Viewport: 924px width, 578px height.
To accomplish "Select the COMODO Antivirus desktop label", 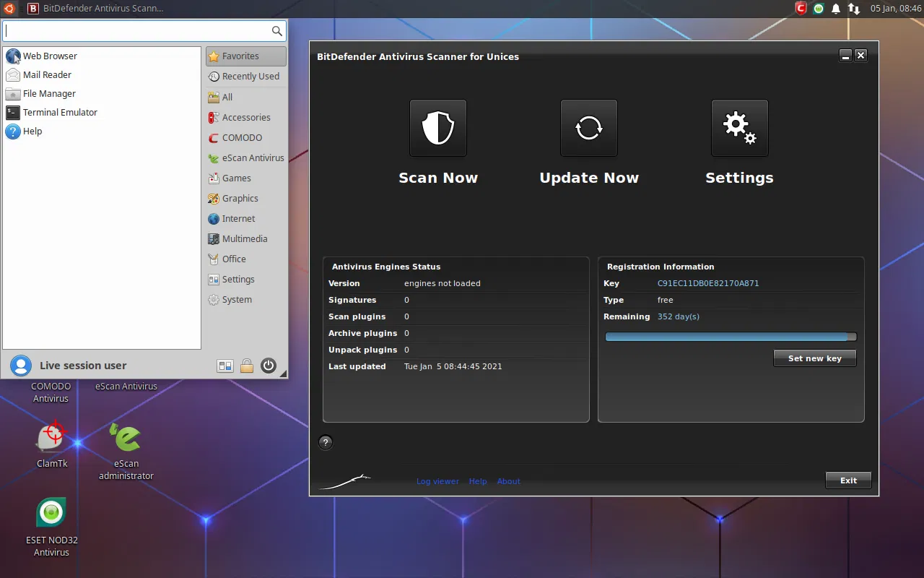I will pos(51,392).
